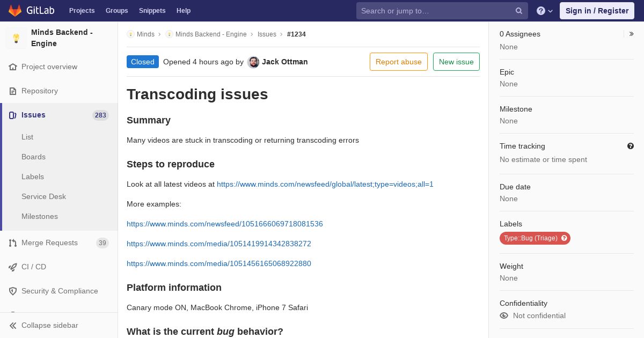This screenshot has height=338, width=644.
Task: Select Labels under Issues
Action: 33,177
